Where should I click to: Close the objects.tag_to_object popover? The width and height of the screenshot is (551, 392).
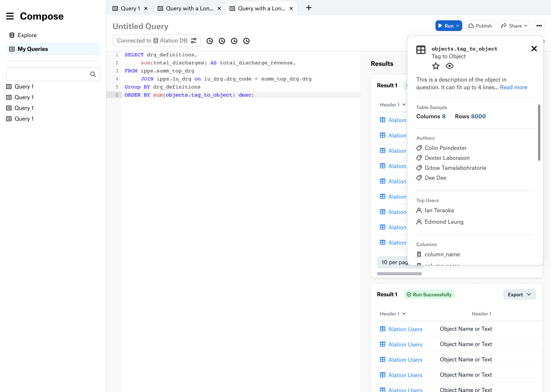pos(534,49)
